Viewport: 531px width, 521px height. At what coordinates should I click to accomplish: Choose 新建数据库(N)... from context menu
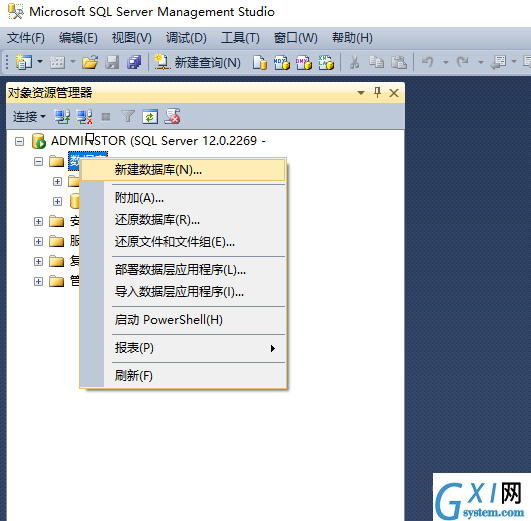183,170
